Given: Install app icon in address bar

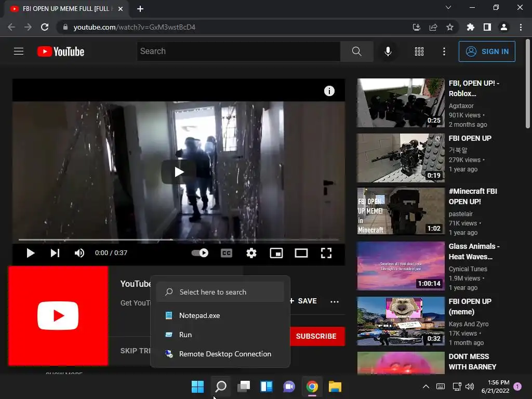Looking at the screenshot, I should pyautogui.click(x=416, y=27).
